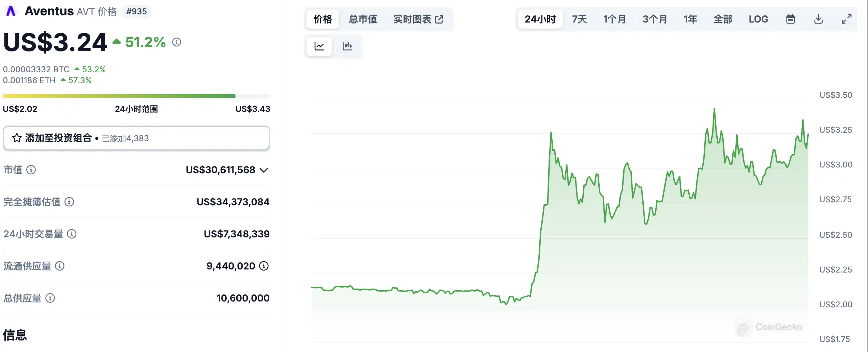Click the Aventus logo icon
Screen dimensions: 868x352
pos(11,11)
